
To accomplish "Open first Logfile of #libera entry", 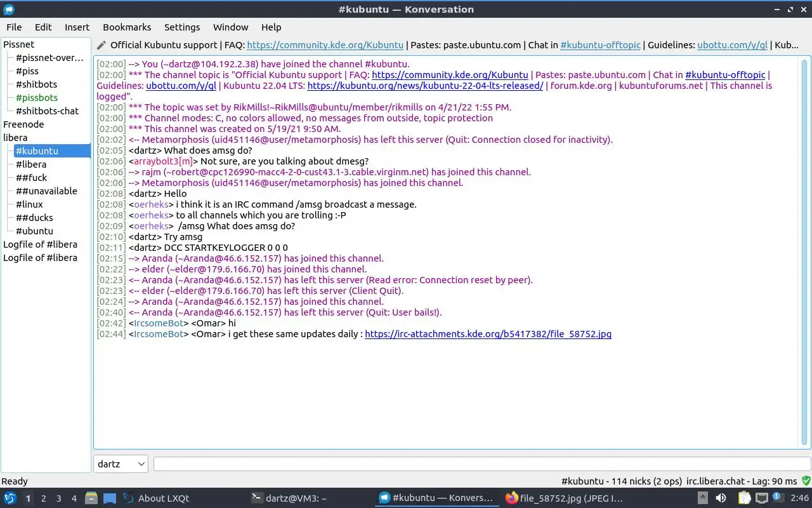I will (x=40, y=244).
